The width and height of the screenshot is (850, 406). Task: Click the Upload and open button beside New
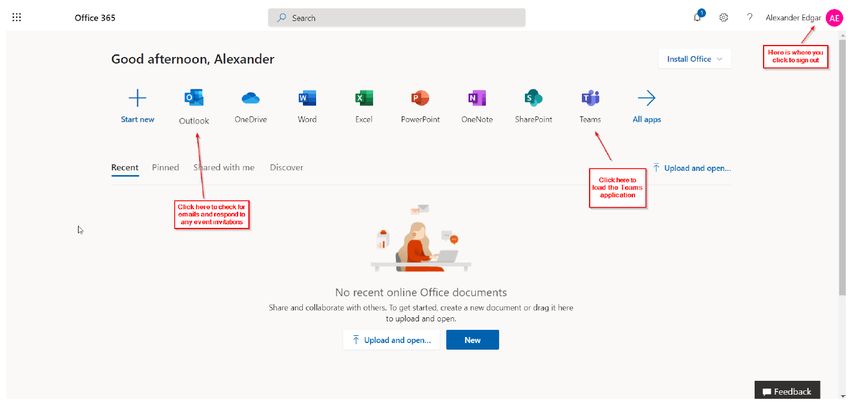[x=391, y=340]
